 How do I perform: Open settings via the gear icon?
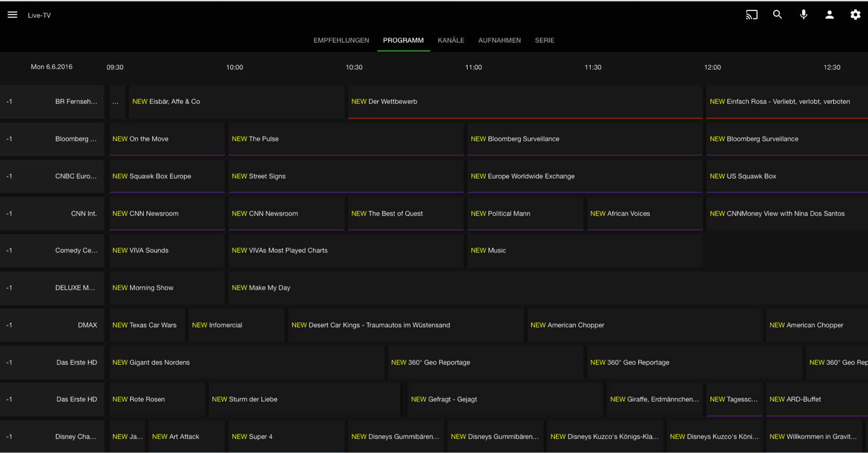tap(855, 15)
